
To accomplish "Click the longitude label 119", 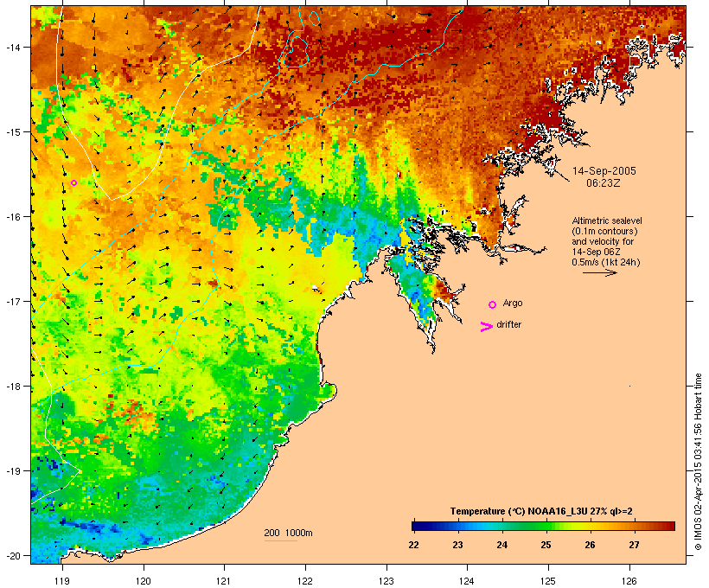I will pos(62,581).
